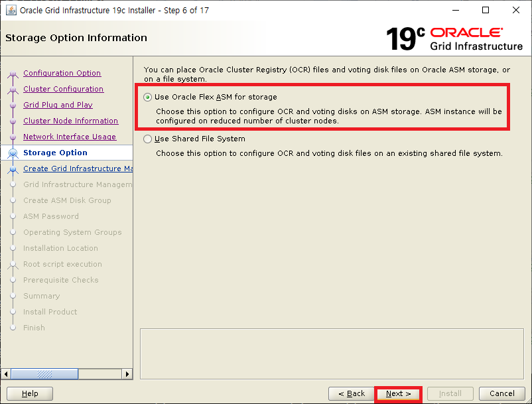The image size is (532, 404).
Task: Open Cluster Node Information step
Action: [70, 121]
